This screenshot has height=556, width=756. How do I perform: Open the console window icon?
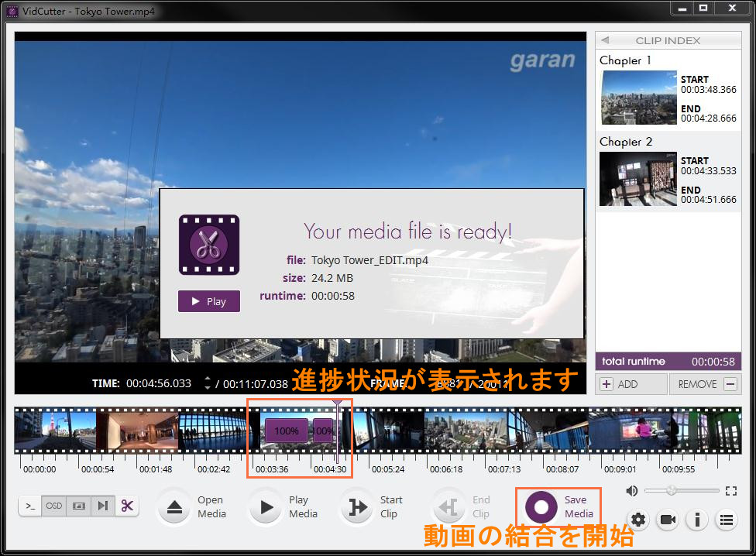coord(30,506)
